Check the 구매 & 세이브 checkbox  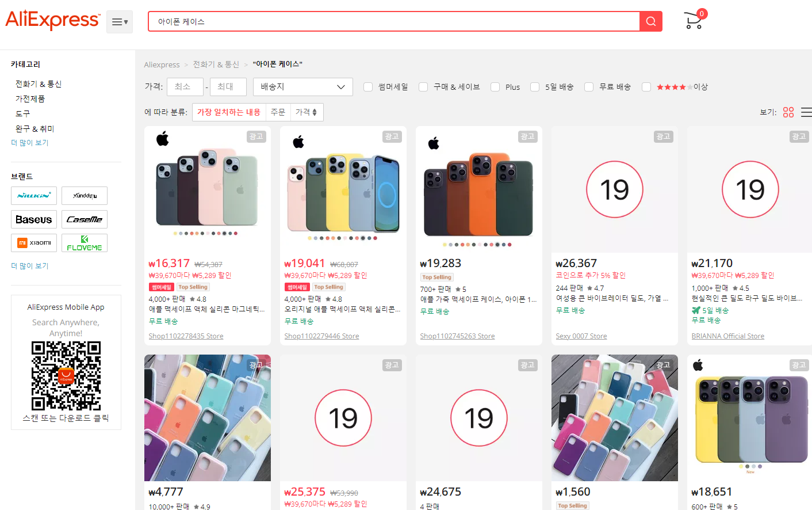point(423,87)
